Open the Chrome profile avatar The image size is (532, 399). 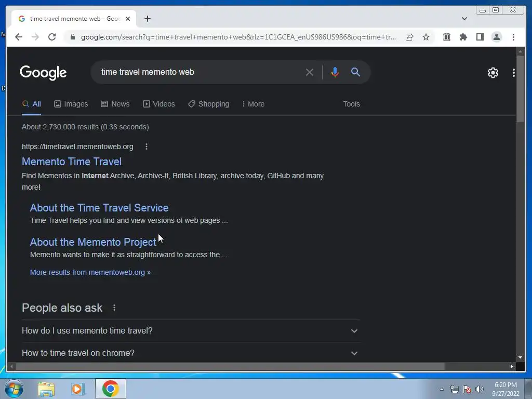click(496, 37)
